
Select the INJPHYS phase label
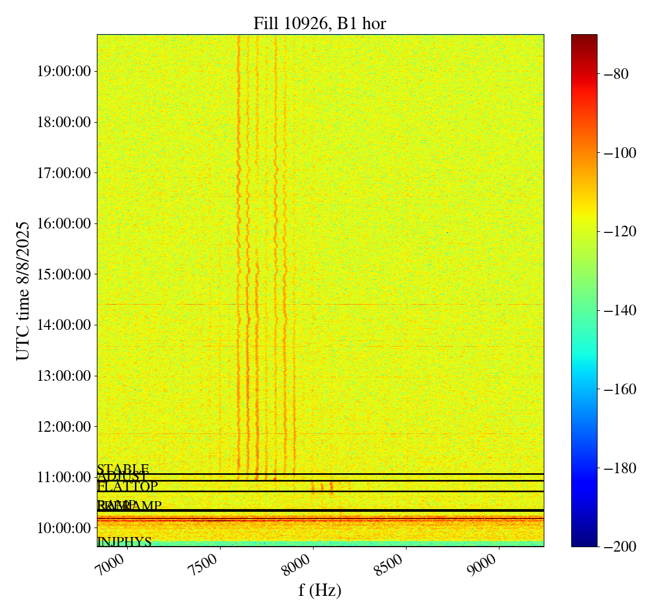point(124,542)
